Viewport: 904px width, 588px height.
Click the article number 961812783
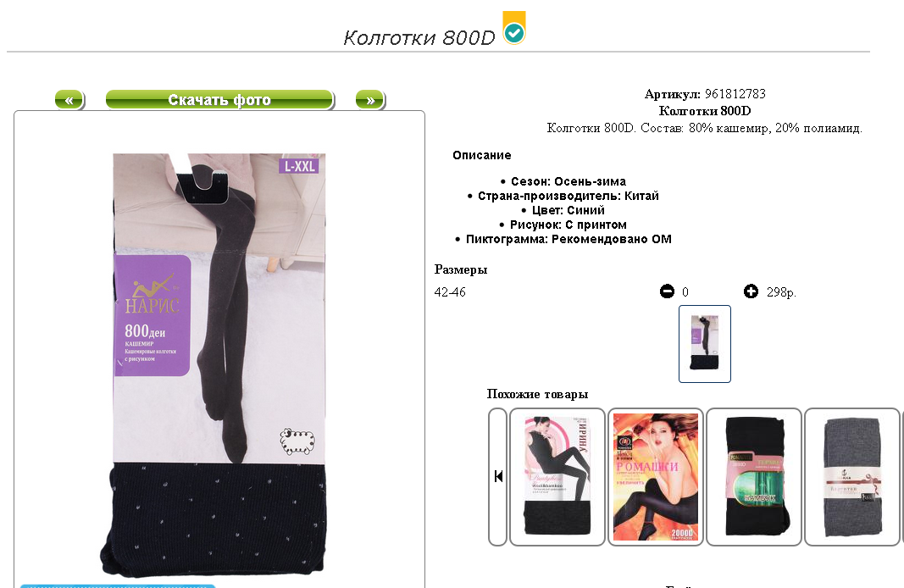(735, 94)
